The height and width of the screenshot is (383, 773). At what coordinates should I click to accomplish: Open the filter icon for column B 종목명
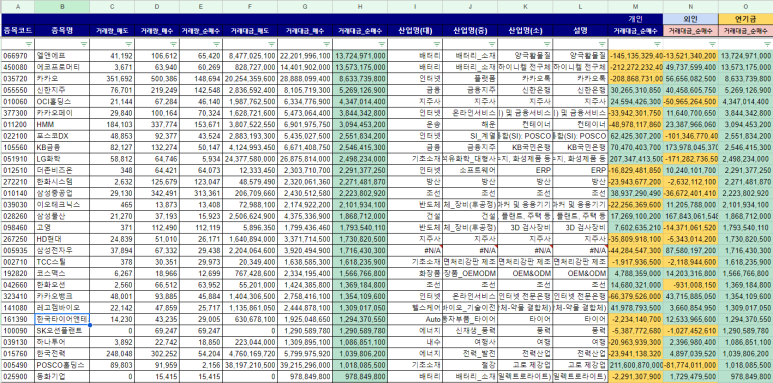84,44
